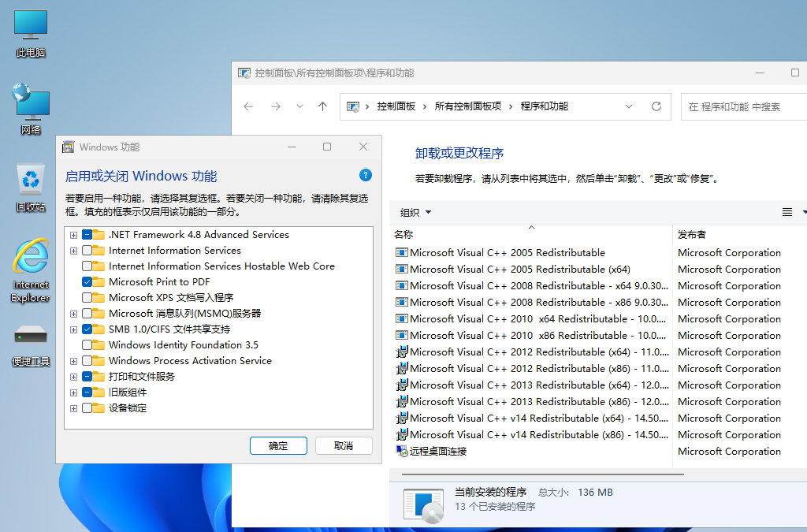The image size is (807, 532).
Task: Enable Internet Information Services Hostable Web Core
Action: point(87,266)
